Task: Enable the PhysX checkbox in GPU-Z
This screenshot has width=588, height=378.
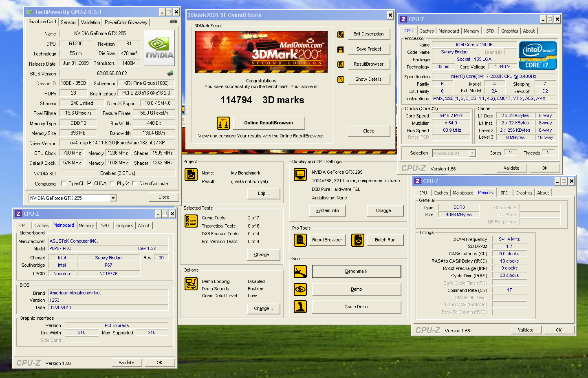Action: pyautogui.click(x=112, y=183)
